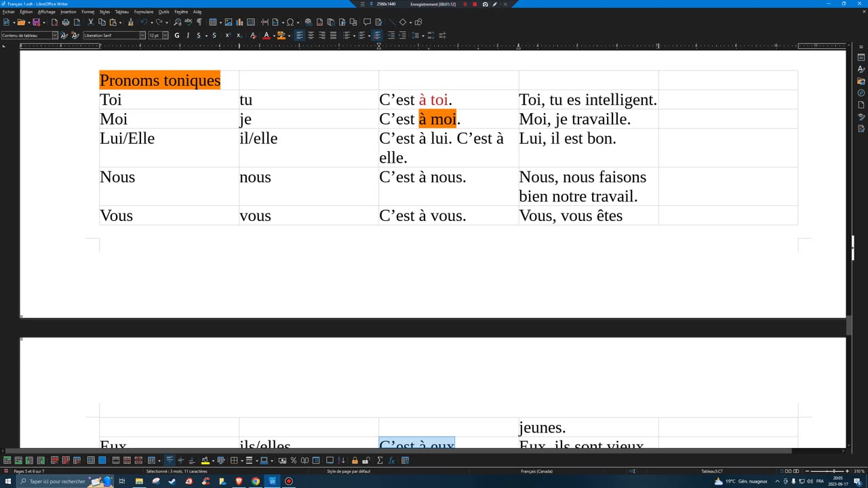Insert an image from the toolbar
Screen dimensions: 868x488
click(229, 22)
